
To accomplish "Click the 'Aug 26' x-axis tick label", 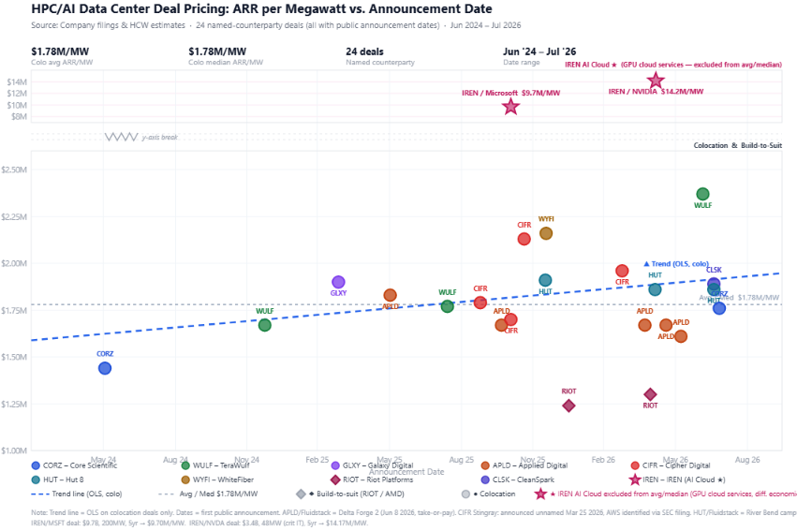I will click(747, 460).
